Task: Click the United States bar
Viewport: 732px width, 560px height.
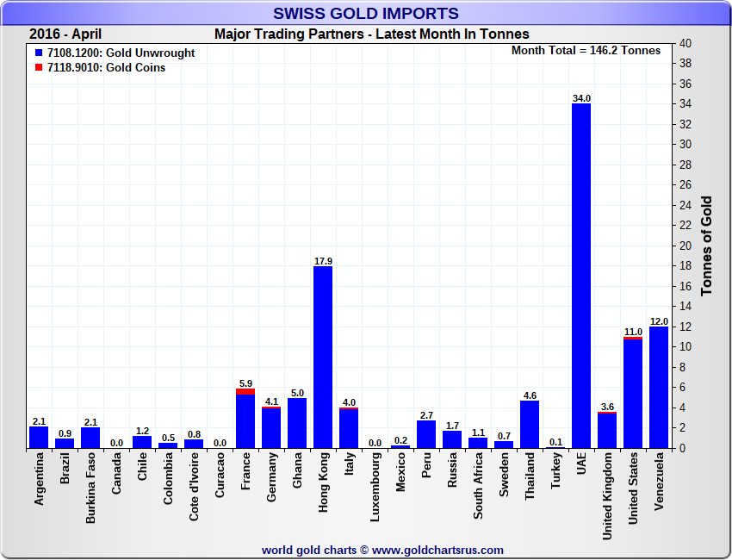Action: [x=633, y=394]
